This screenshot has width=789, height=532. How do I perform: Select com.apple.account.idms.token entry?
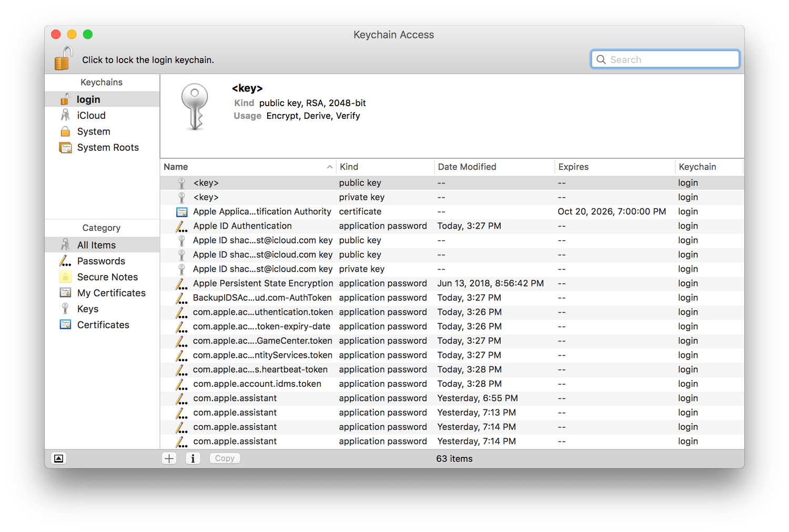point(257,384)
